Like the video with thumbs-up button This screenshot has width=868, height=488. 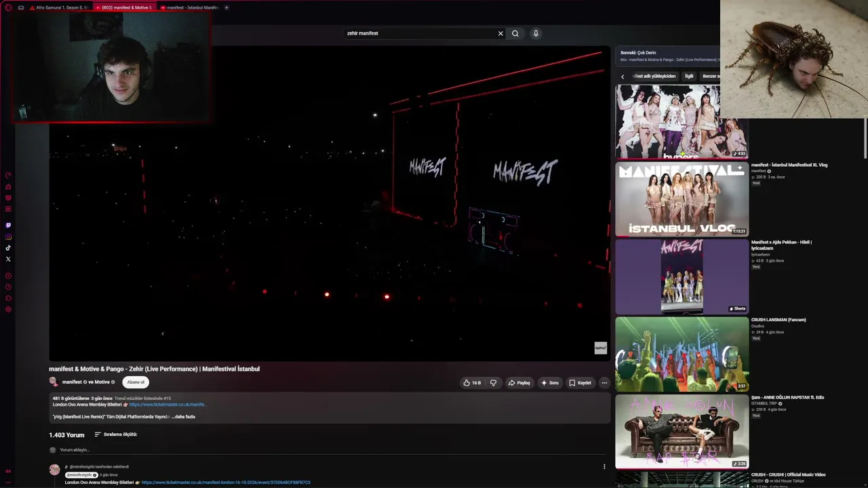(472, 383)
